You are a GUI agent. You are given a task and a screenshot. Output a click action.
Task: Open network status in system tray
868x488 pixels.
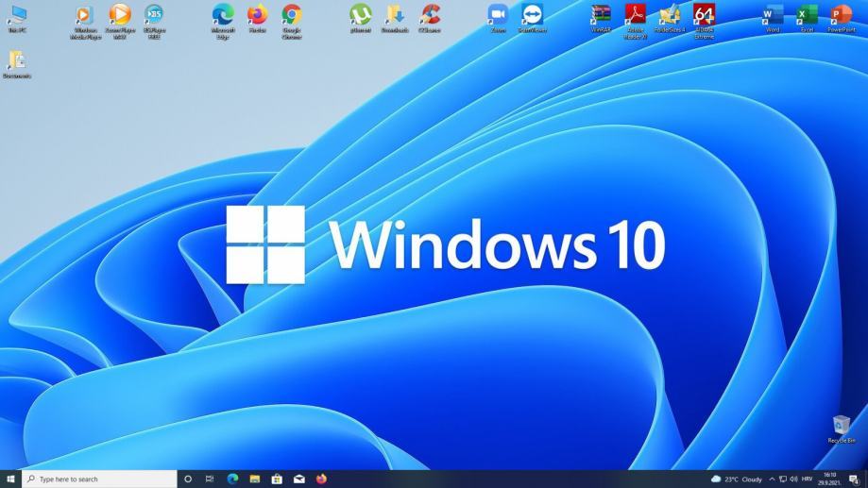(x=783, y=480)
